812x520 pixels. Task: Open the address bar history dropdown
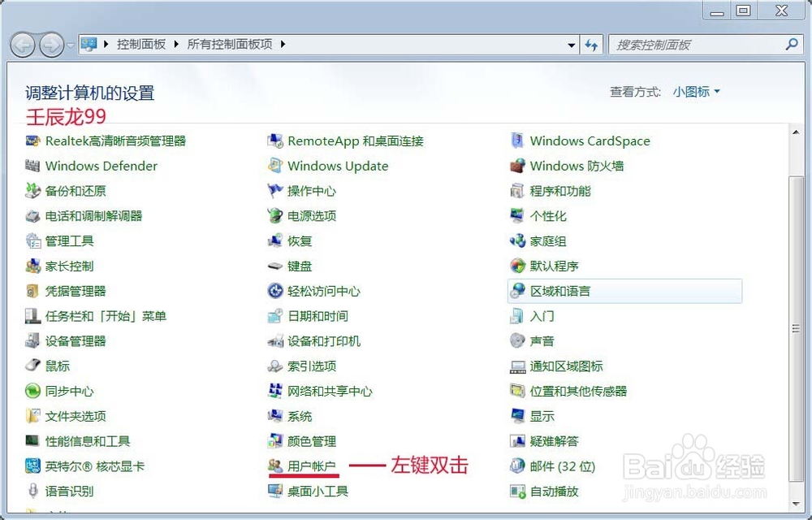click(x=572, y=45)
